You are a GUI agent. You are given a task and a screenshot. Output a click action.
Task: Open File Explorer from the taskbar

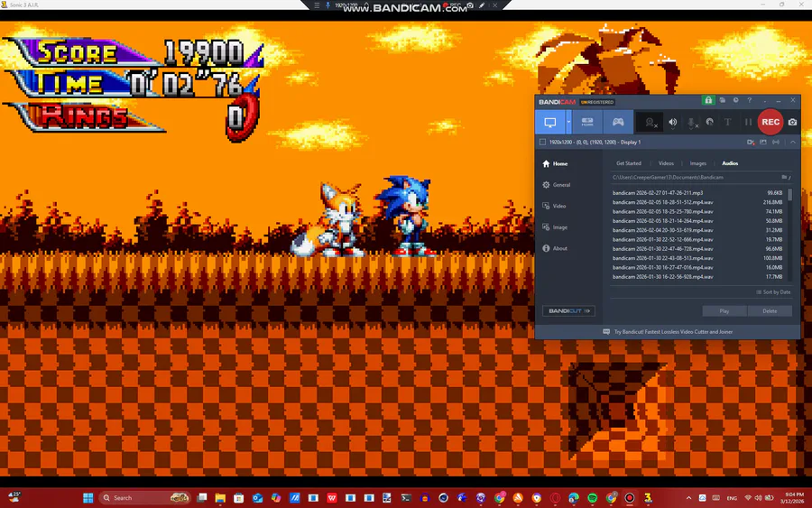point(220,498)
